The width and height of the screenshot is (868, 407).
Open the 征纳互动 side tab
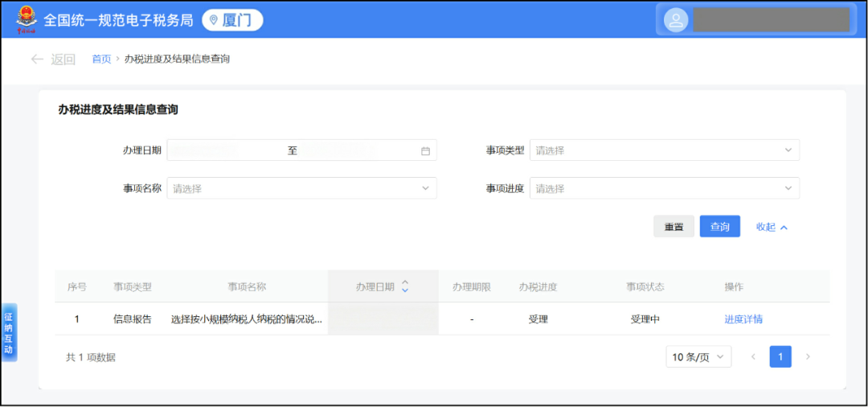point(9,333)
